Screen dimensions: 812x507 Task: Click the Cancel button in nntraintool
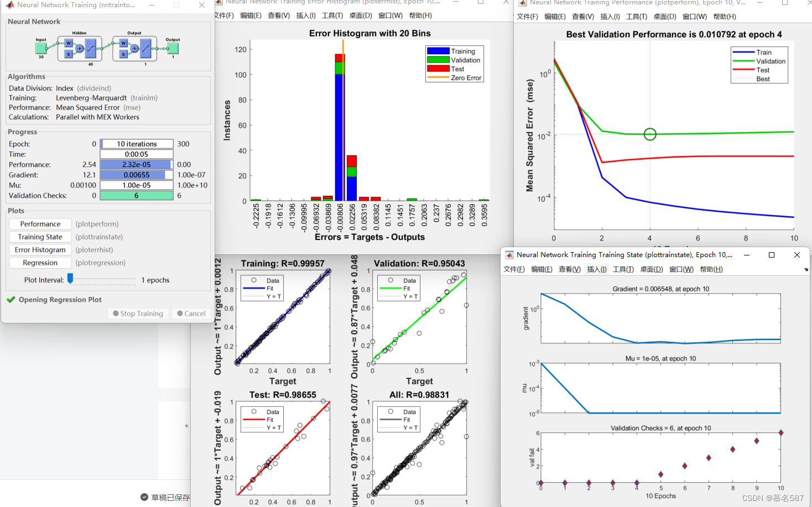[191, 313]
